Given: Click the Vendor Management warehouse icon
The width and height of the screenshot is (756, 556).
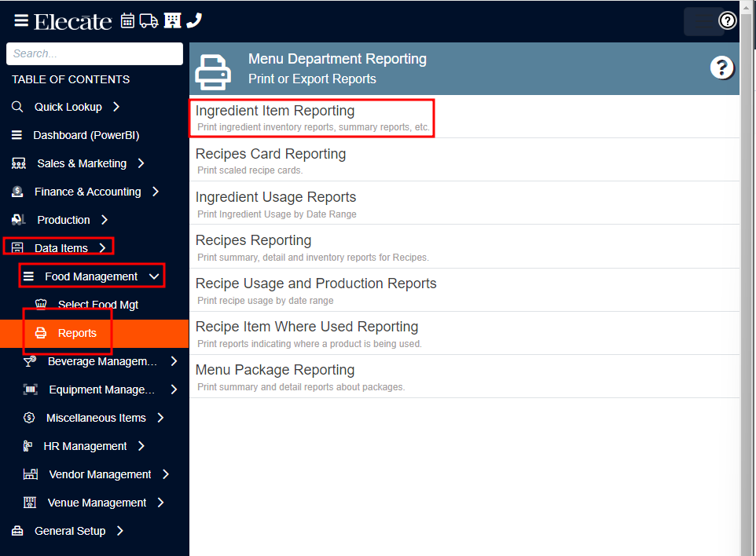Looking at the screenshot, I should coord(31,474).
